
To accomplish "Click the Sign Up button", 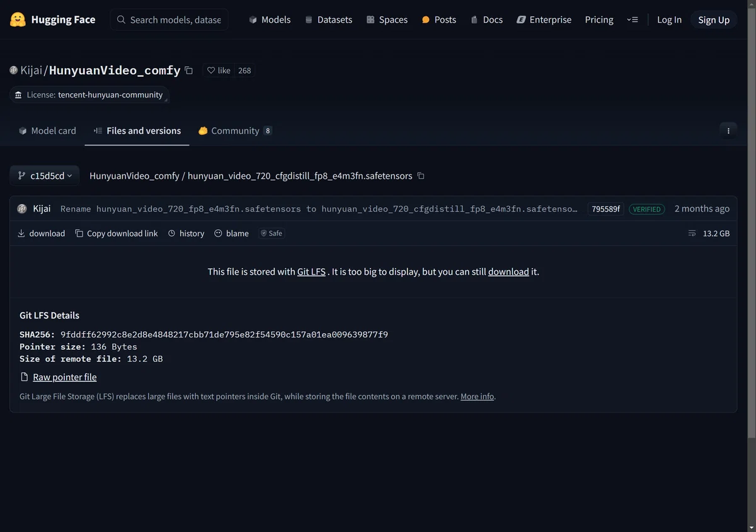I will [x=714, y=20].
